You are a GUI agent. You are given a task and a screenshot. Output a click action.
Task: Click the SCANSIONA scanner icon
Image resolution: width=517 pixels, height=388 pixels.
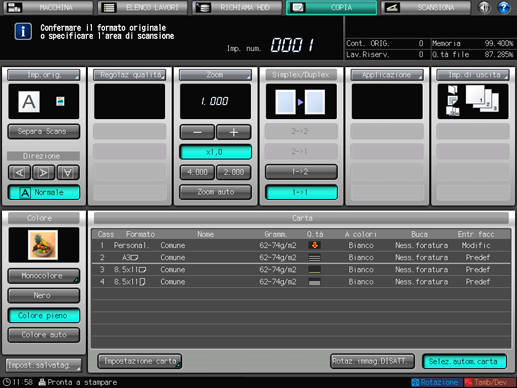pyautogui.click(x=392, y=7)
